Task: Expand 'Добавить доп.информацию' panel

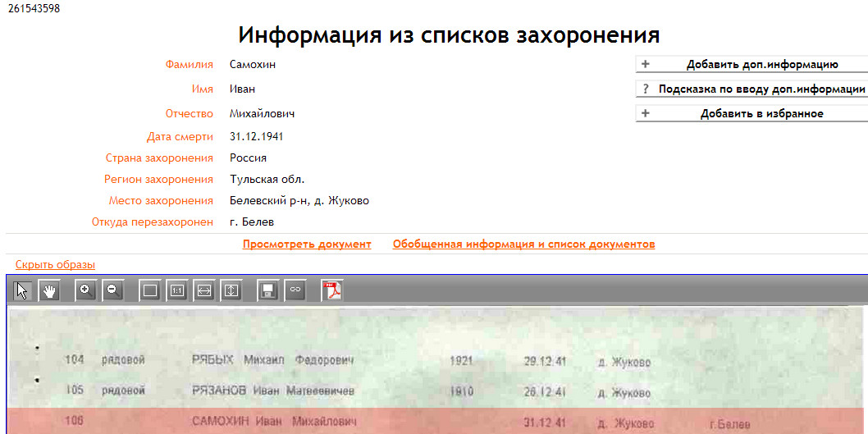Action: pos(752,65)
